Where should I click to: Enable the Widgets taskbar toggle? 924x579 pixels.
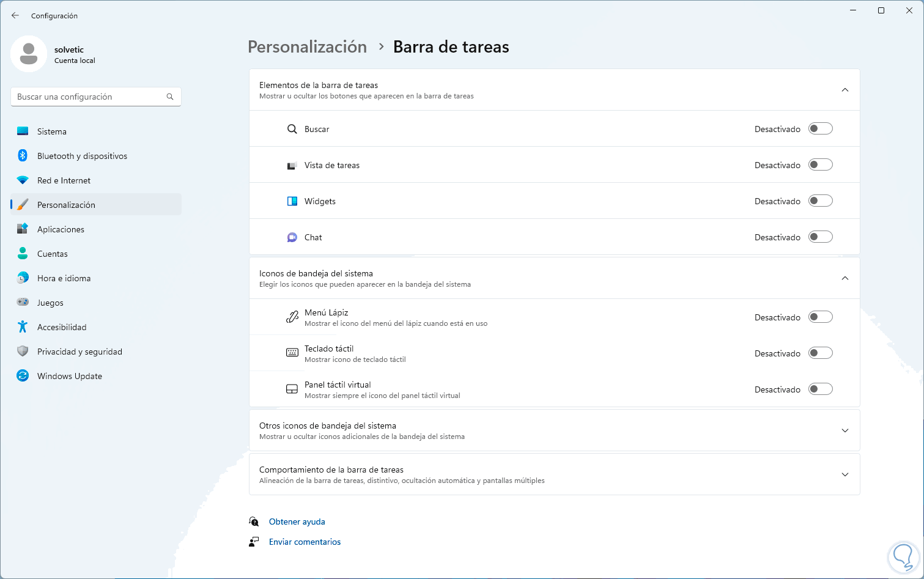(820, 201)
